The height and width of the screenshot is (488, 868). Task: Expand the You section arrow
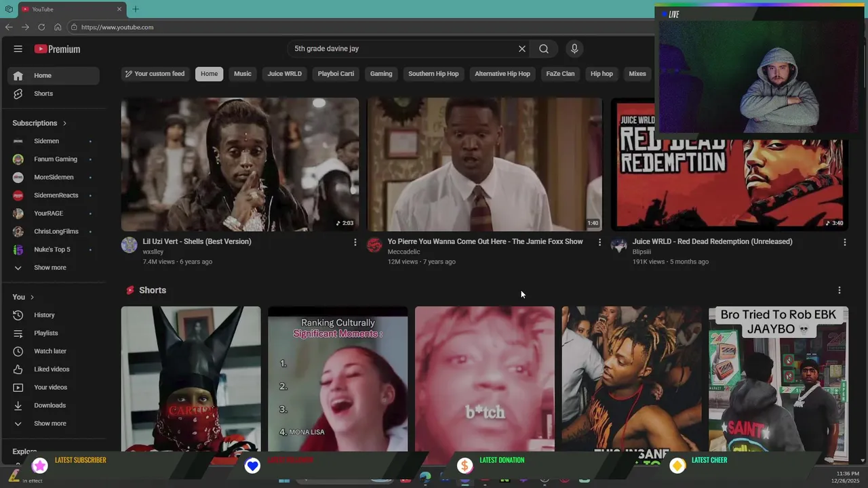pos(32,297)
